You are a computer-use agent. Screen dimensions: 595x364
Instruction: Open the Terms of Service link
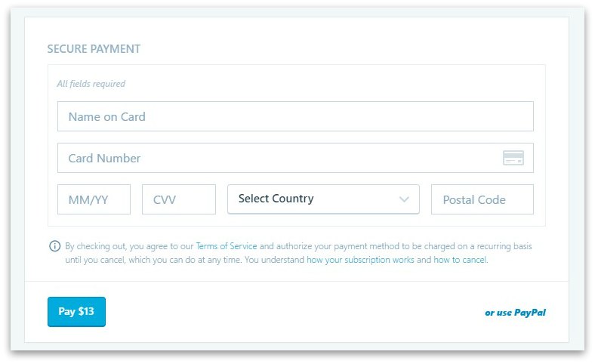pos(227,246)
